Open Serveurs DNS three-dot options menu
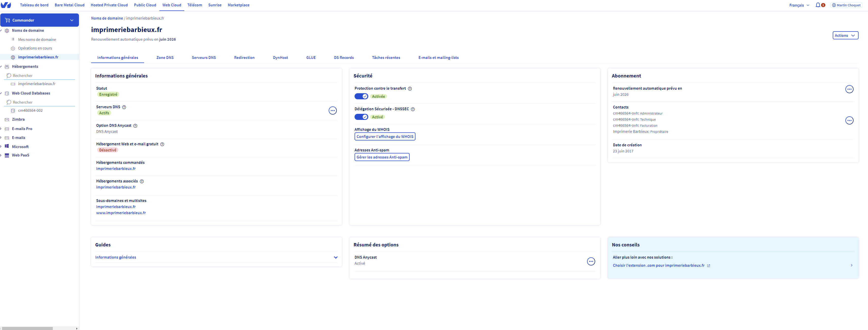Image resolution: width=868 pixels, height=330 pixels. coord(332,111)
